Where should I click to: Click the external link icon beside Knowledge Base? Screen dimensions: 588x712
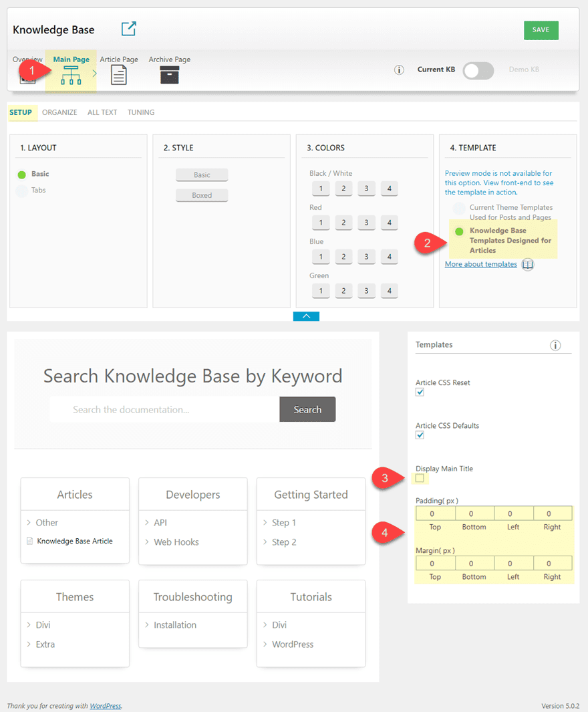[128, 29]
